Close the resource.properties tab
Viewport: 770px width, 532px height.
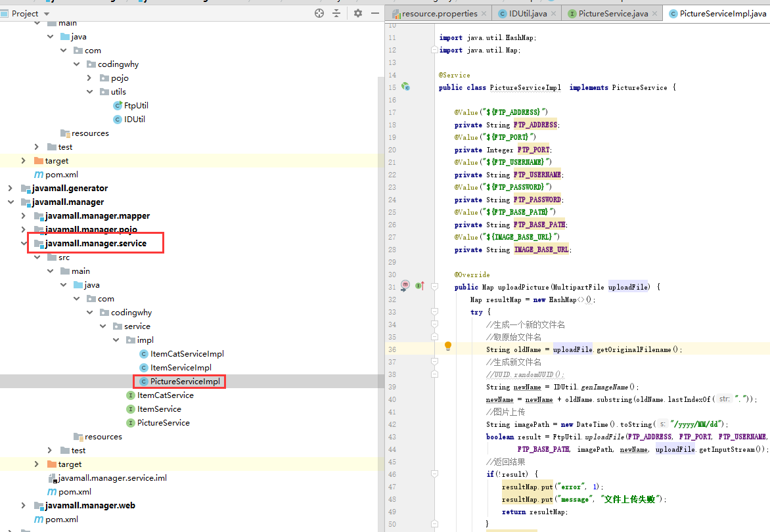pyautogui.click(x=484, y=13)
